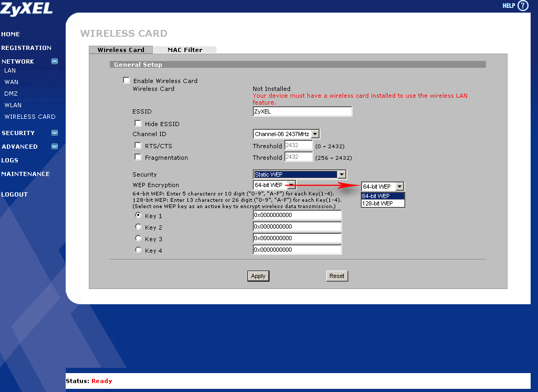The width and height of the screenshot is (538, 392).
Task: Expand the ADVANCED menu arrow icon
Action: (55, 146)
